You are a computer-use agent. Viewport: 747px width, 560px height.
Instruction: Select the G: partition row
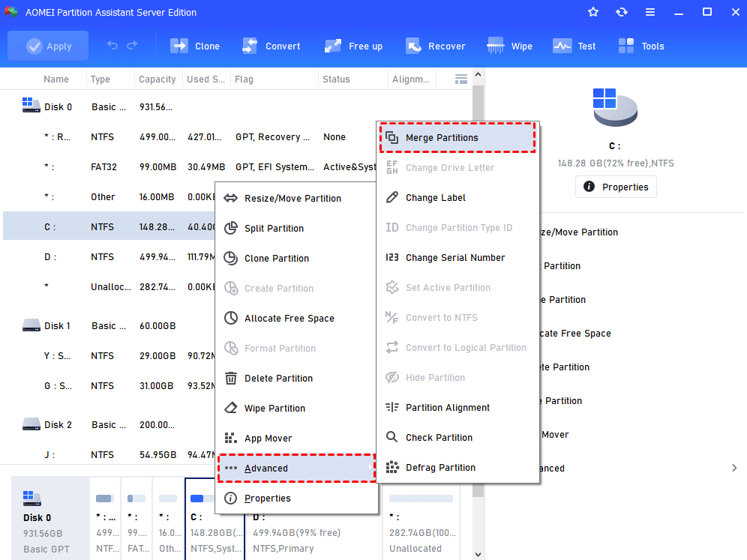click(x=109, y=386)
